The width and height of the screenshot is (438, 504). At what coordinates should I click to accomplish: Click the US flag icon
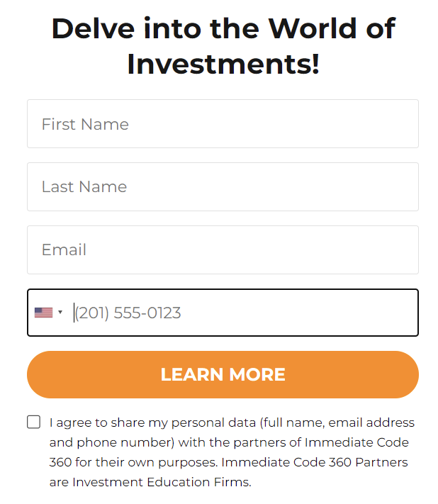tap(43, 313)
